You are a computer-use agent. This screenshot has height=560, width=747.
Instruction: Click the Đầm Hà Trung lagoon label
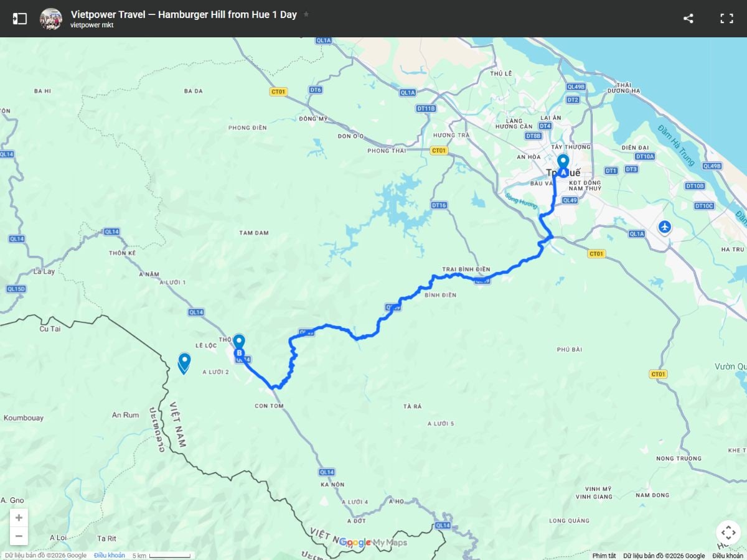[677, 145]
